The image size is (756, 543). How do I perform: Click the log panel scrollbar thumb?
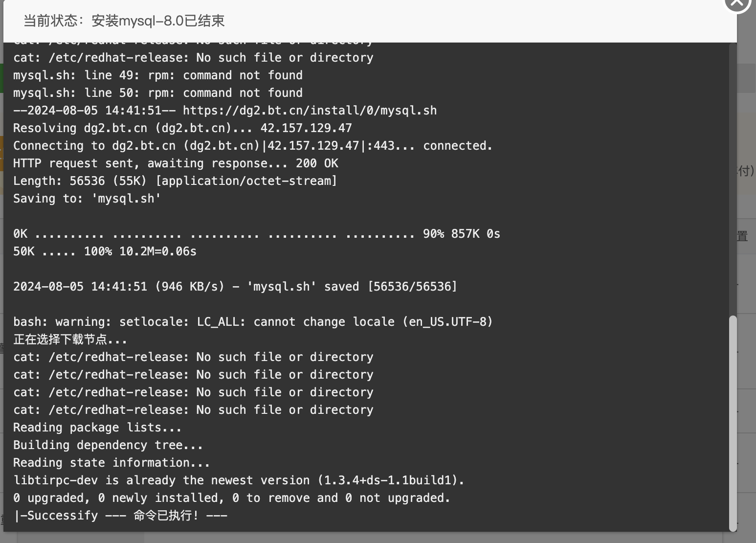733,423
